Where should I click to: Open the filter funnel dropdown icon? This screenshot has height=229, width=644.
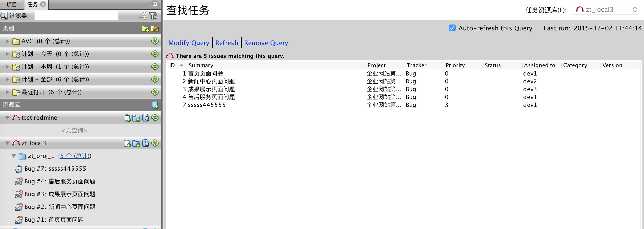click(153, 16)
